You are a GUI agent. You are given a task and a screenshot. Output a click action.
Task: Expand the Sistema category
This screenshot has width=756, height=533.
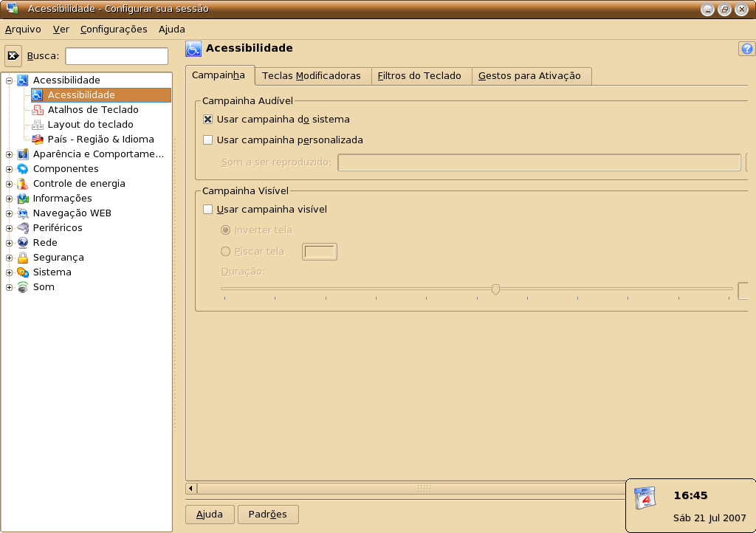tap(9, 272)
